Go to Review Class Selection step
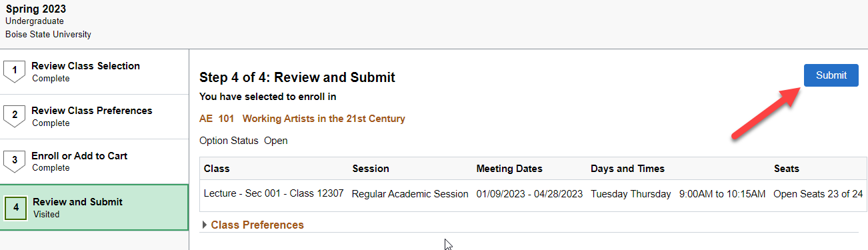The height and width of the screenshot is (250, 868). [x=94, y=71]
